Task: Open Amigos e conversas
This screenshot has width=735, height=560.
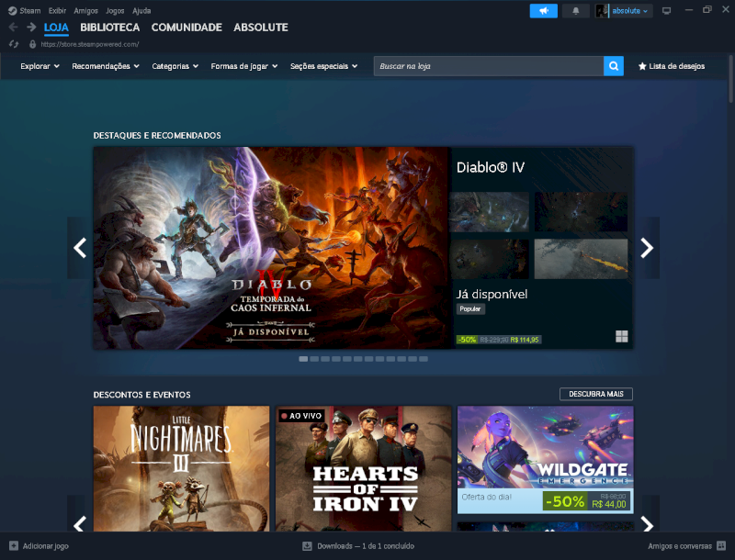Action: 680,546
